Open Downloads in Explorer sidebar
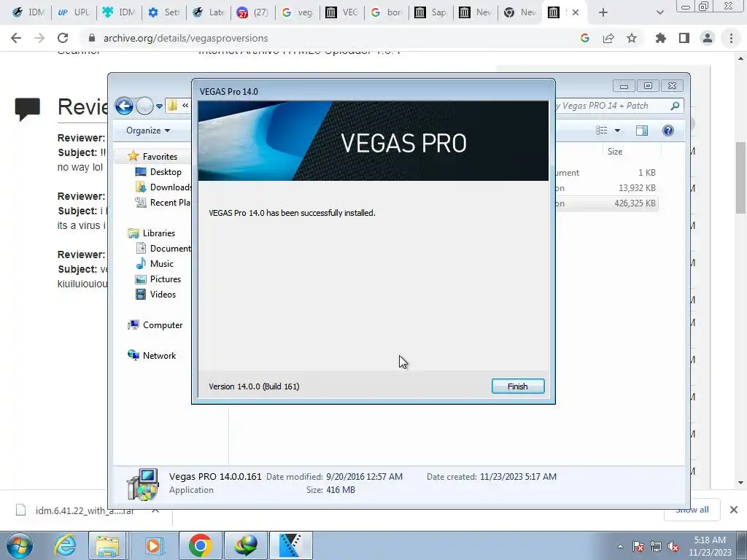Image resolution: width=747 pixels, height=560 pixels. 163,187
